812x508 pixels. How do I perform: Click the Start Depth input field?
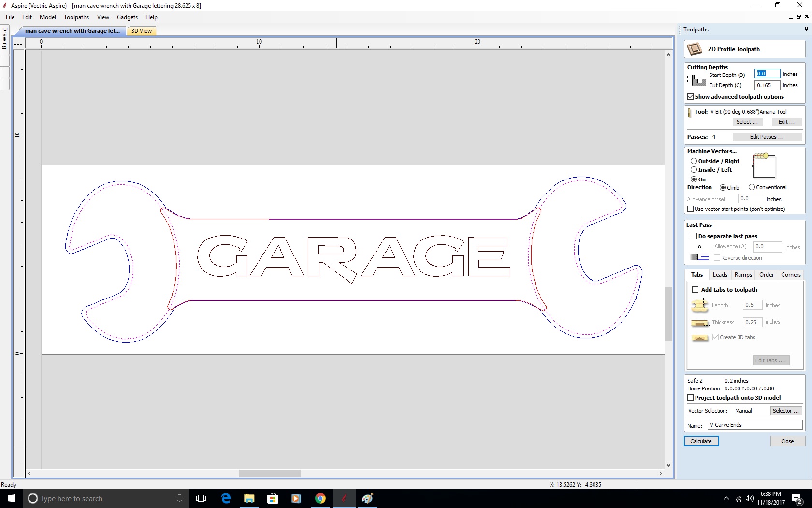(767, 74)
